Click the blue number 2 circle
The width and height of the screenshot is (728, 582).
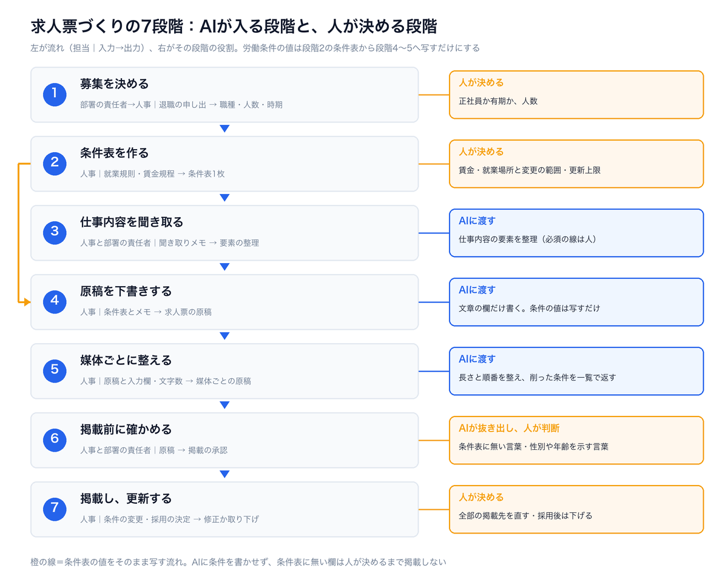pyautogui.click(x=55, y=163)
